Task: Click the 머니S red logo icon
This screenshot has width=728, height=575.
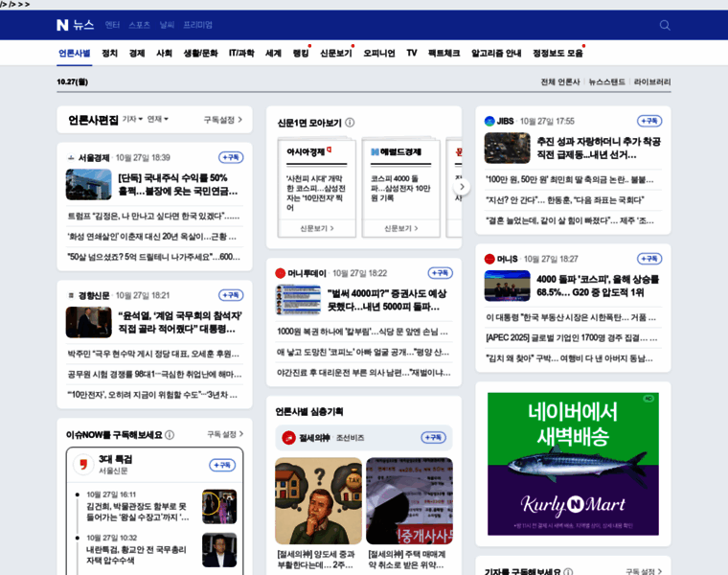Action: (x=489, y=259)
